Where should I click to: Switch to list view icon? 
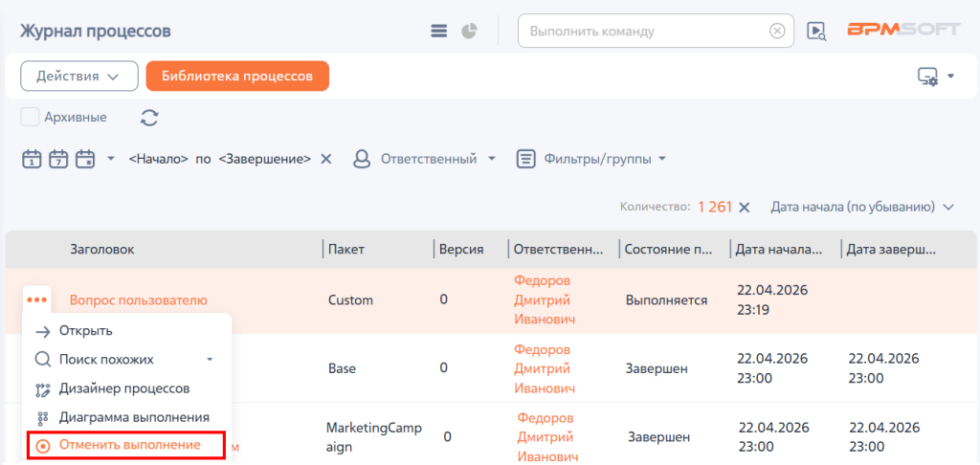pyautogui.click(x=439, y=31)
